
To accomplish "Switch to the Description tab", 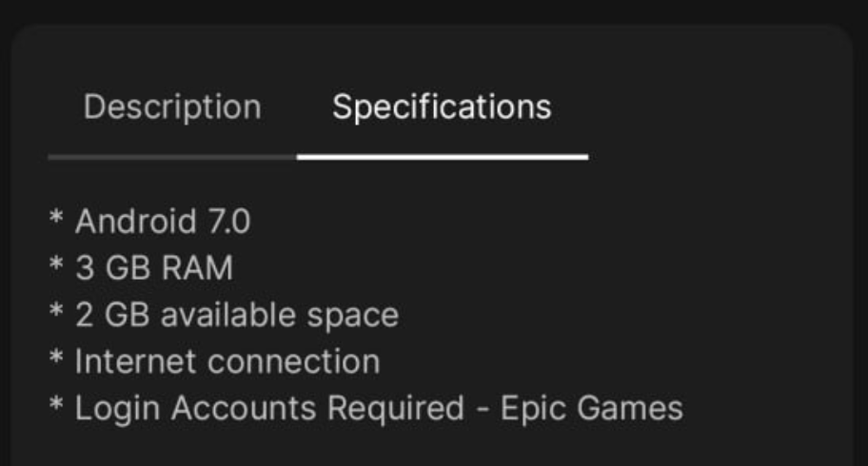I will tap(172, 107).
